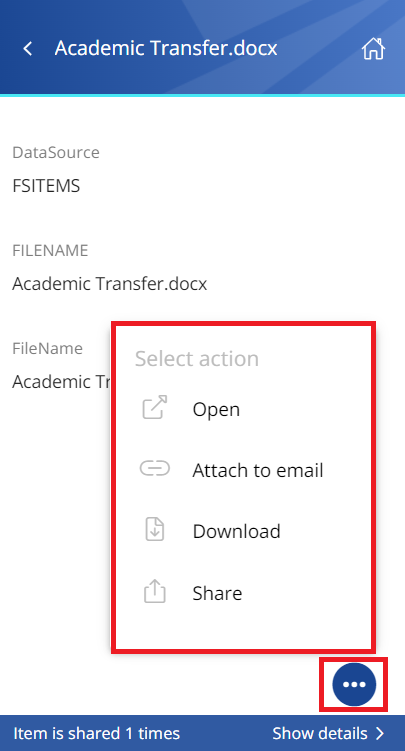The image size is (405, 751).
Task: Click the Attach to email link icon
Action: point(155,468)
